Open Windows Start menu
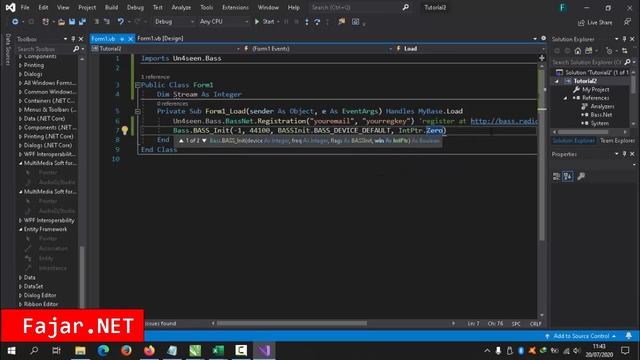The width and height of the screenshot is (640, 360). click(x=11, y=351)
